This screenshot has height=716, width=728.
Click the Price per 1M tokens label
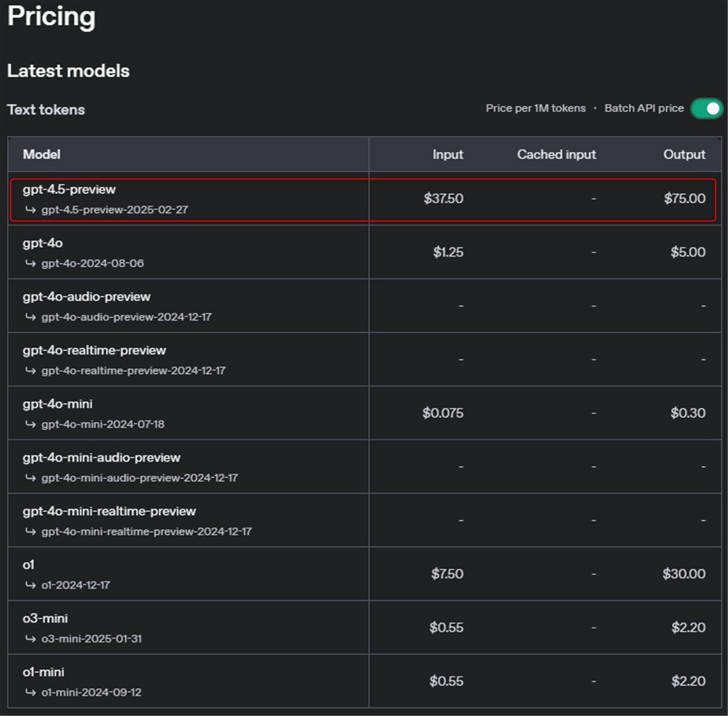pos(536,108)
